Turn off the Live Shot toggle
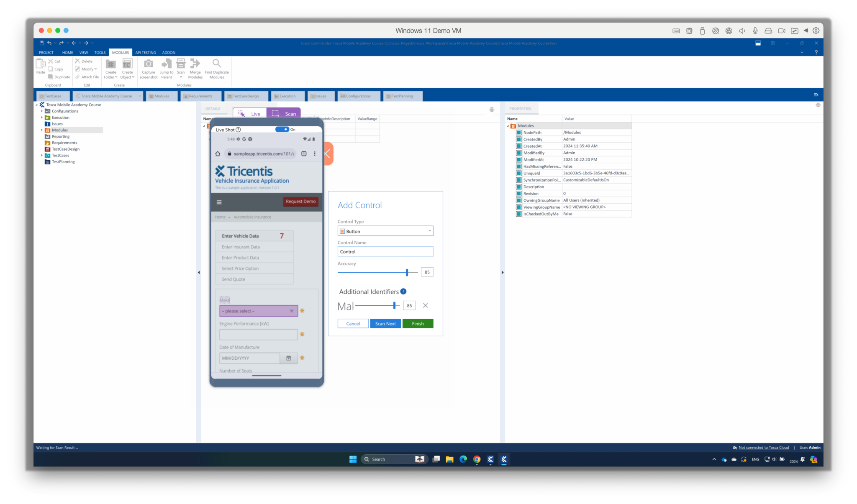The height and width of the screenshot is (504, 857). click(x=282, y=130)
